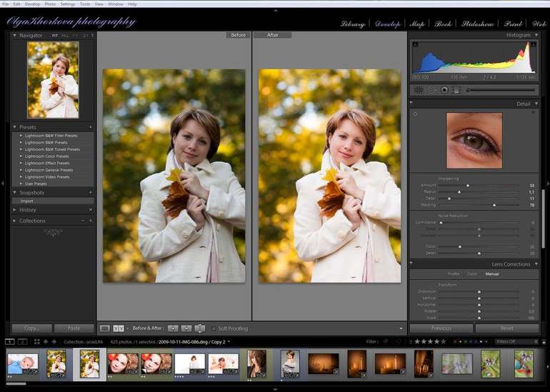
Task: Switch to the Library module
Action: tap(352, 24)
